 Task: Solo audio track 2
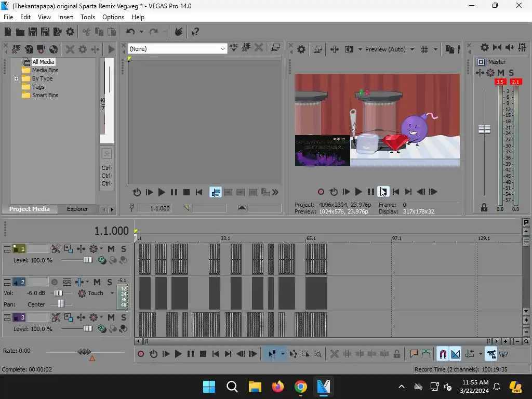click(x=110, y=282)
